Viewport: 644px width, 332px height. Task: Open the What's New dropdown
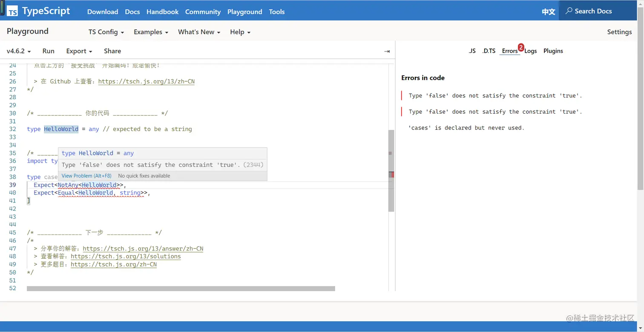(199, 32)
